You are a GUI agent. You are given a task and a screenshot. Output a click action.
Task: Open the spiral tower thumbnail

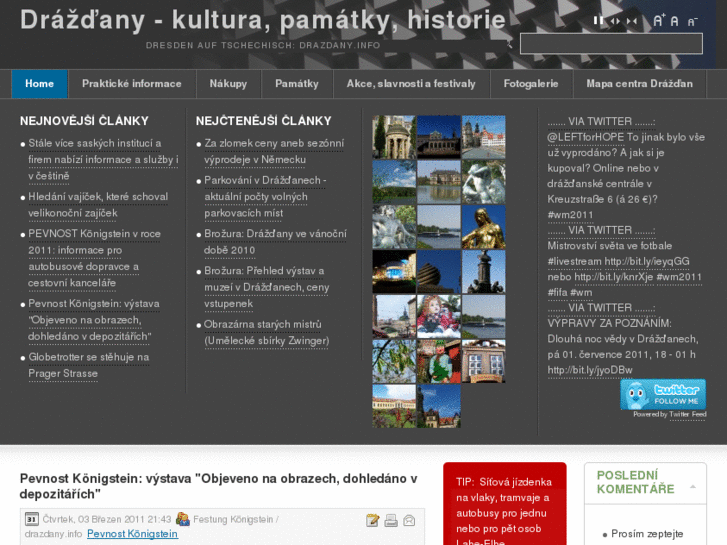pyautogui.click(x=439, y=272)
